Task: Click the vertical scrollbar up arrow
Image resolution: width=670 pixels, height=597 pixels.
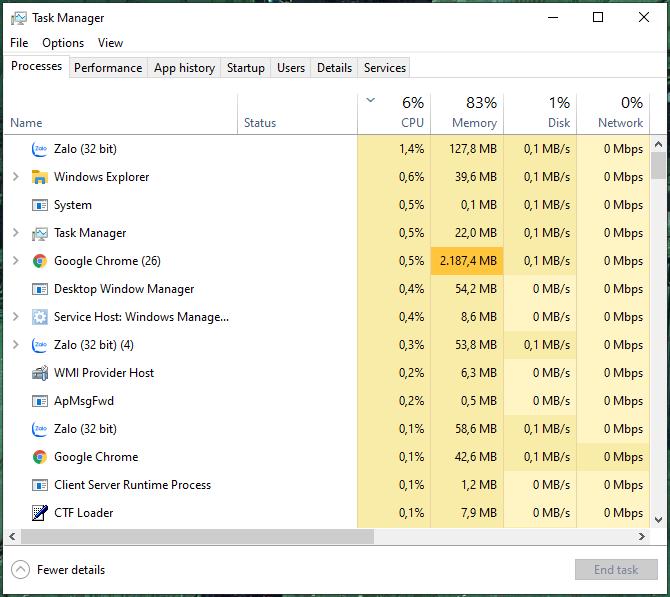Action: (x=658, y=144)
